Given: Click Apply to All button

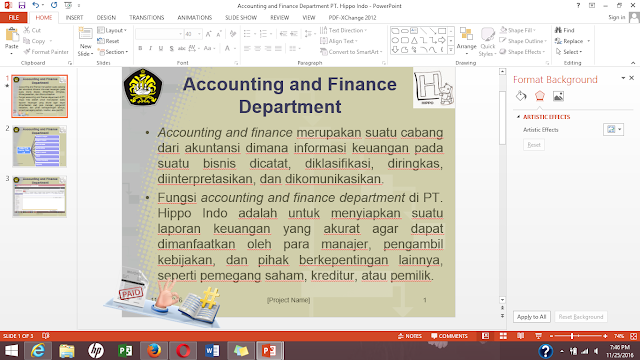Looking at the screenshot, I should click(x=531, y=317).
